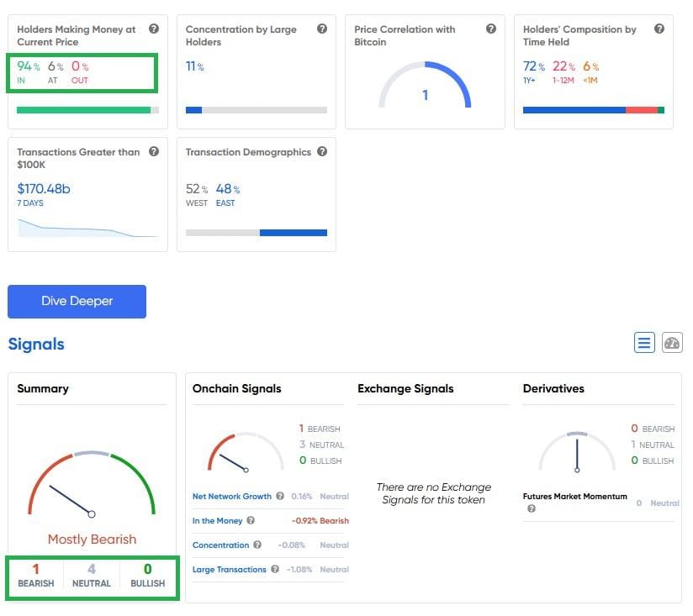Open the In the Money signal

coord(217,521)
